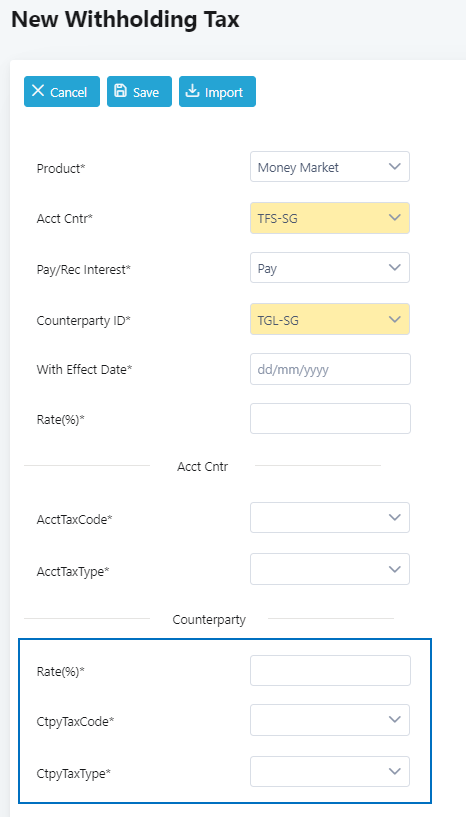Expand the CtpyTaxCode dropdown
The image size is (466, 817).
330,720
